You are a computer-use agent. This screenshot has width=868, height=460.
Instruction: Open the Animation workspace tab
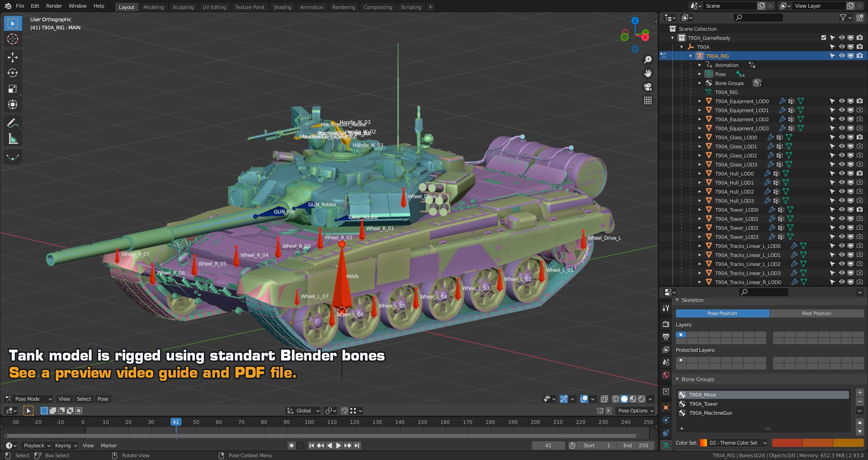312,7
